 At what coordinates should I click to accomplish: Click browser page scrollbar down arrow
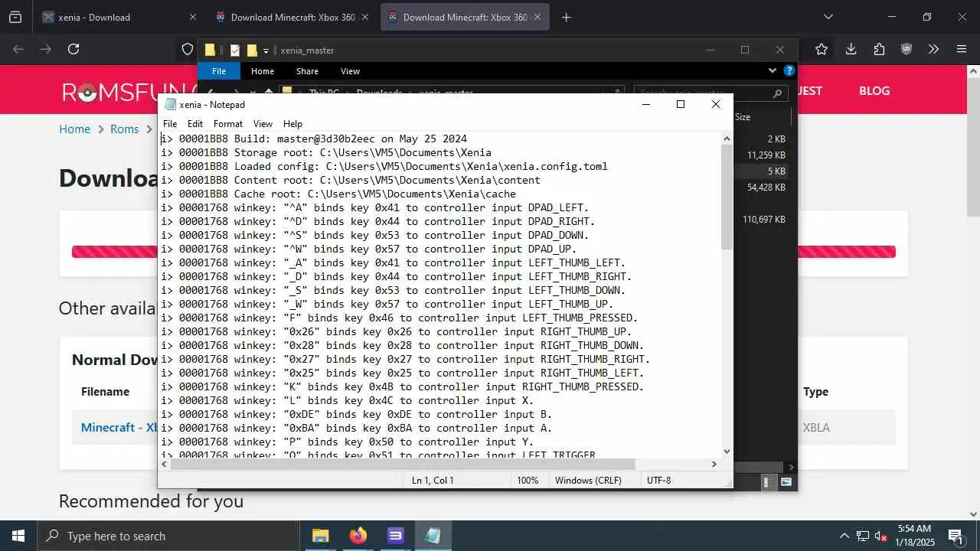pos(973,514)
